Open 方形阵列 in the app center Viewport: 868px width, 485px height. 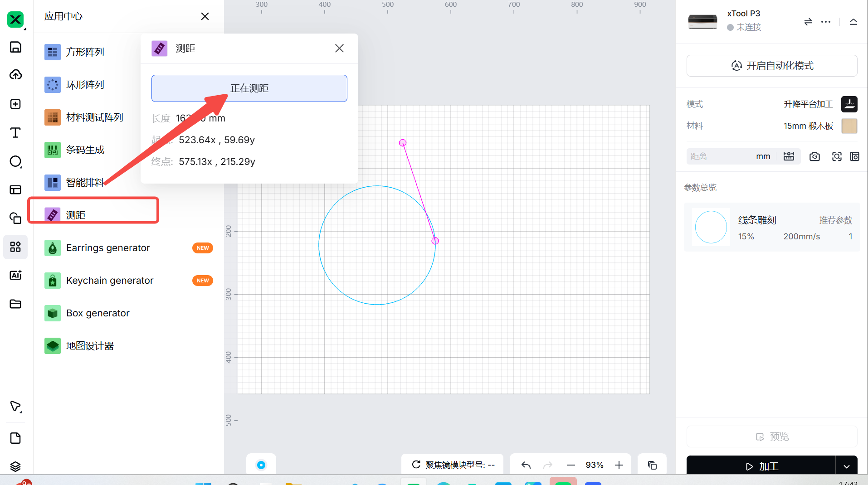tap(85, 52)
